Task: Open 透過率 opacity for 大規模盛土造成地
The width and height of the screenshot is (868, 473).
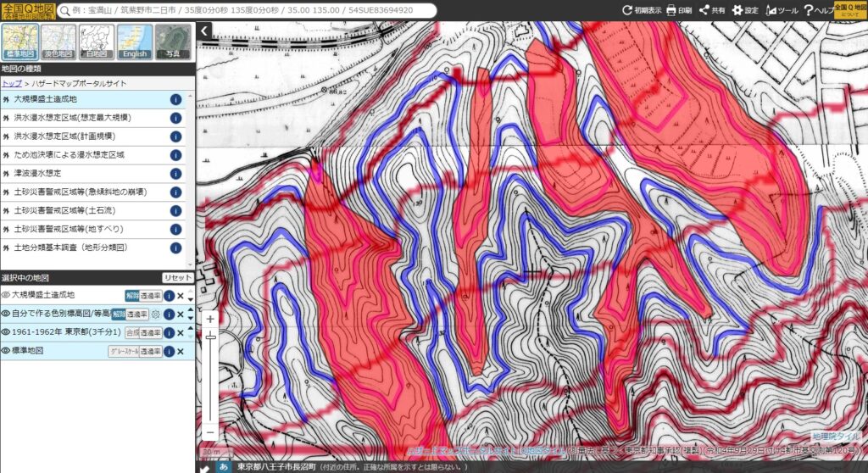Action: click(150, 296)
